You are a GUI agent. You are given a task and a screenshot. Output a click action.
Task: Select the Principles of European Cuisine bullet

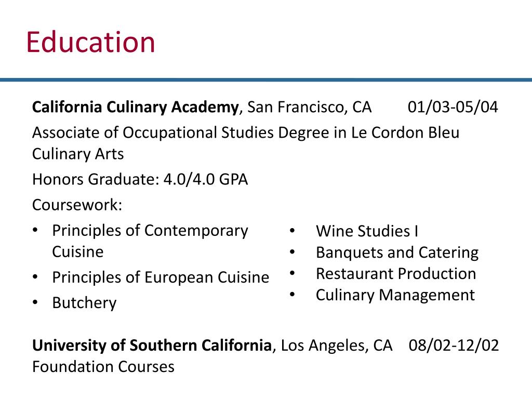click(x=161, y=277)
